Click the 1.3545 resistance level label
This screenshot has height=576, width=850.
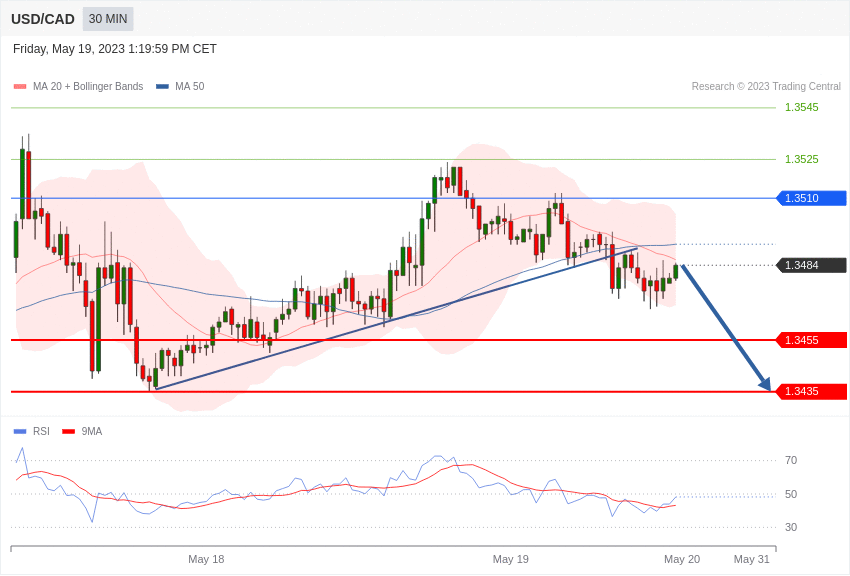click(802, 107)
